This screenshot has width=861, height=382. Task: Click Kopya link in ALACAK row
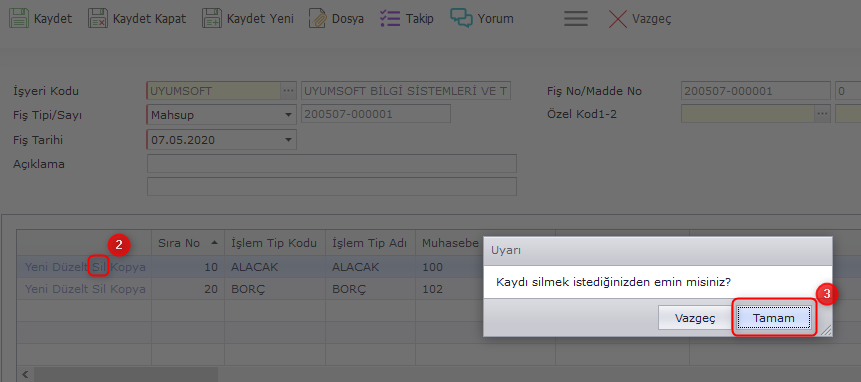[x=128, y=267]
